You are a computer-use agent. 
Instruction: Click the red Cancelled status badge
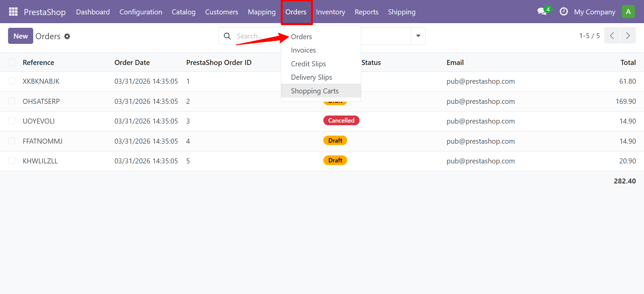pos(341,121)
